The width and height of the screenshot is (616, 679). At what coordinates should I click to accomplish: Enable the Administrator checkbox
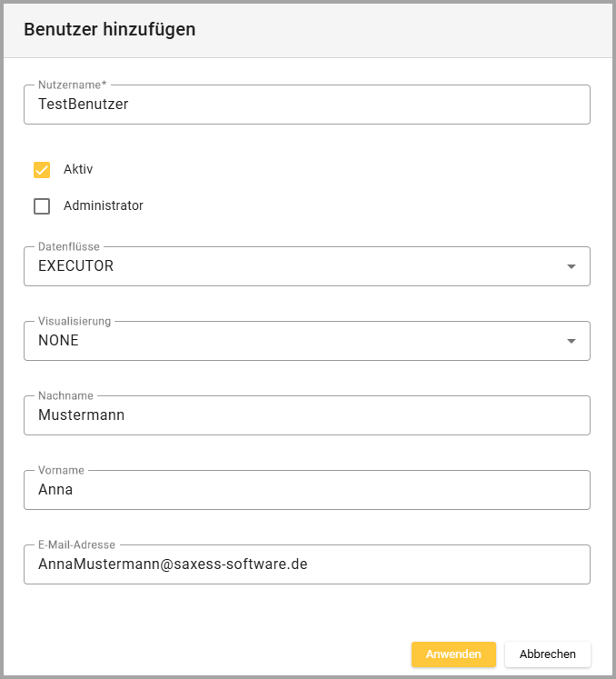click(42, 206)
